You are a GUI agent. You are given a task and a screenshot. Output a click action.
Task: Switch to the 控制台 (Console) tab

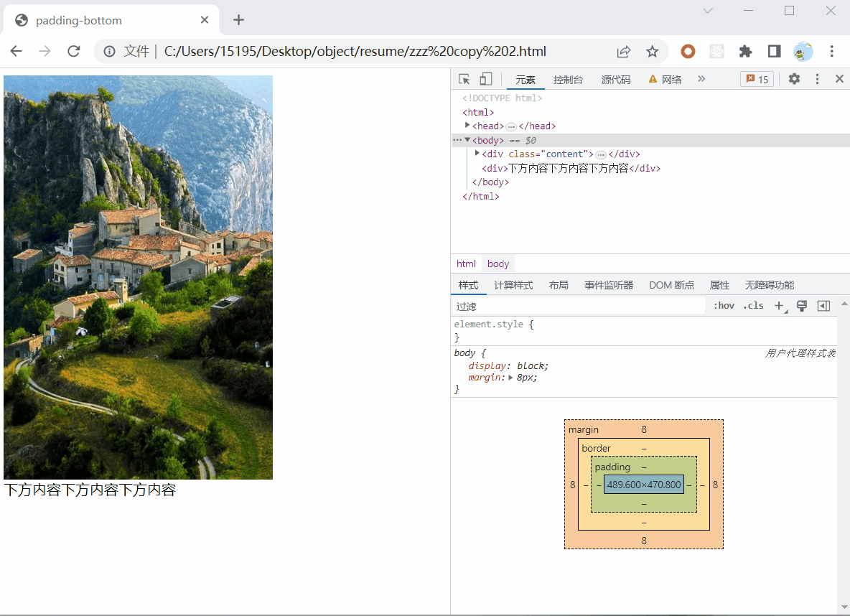point(568,80)
